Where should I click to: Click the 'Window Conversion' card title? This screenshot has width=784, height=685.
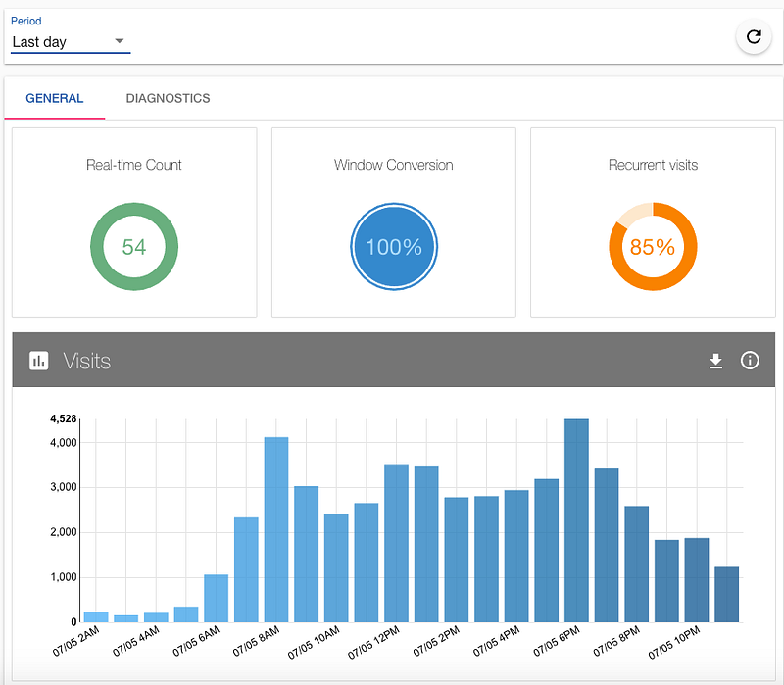coord(394,165)
